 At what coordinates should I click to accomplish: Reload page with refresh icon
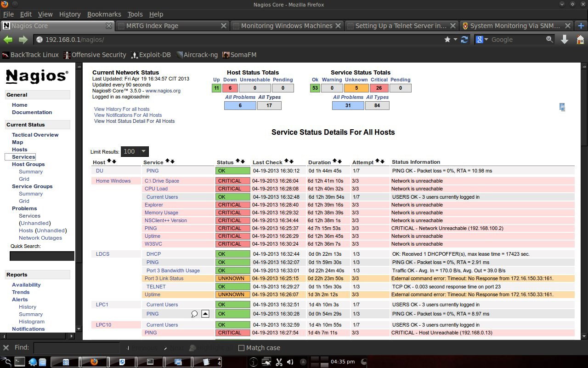point(465,40)
